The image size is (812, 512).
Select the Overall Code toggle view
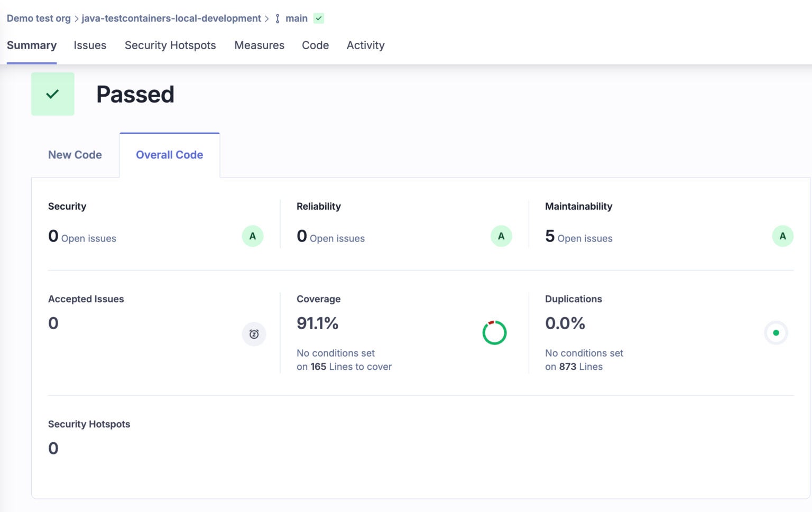pos(169,155)
